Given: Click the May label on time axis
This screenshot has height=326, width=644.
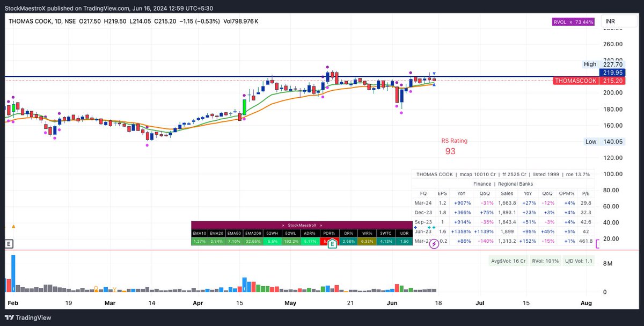Looking at the screenshot, I should click(x=290, y=303).
